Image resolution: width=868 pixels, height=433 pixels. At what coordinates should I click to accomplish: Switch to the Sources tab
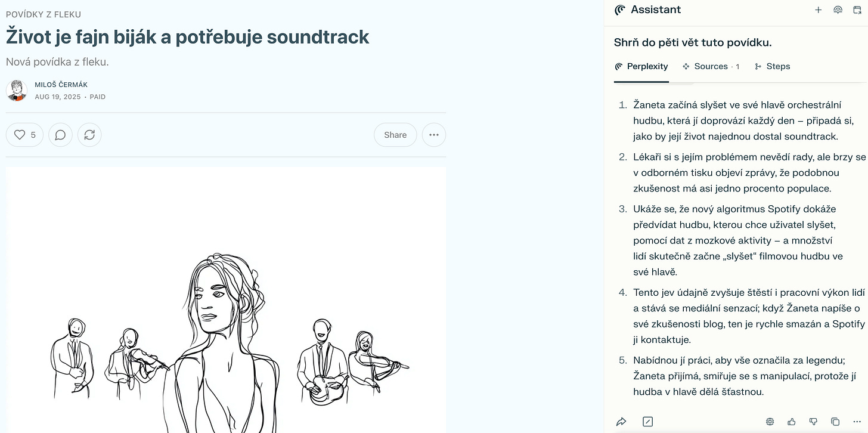pyautogui.click(x=711, y=66)
